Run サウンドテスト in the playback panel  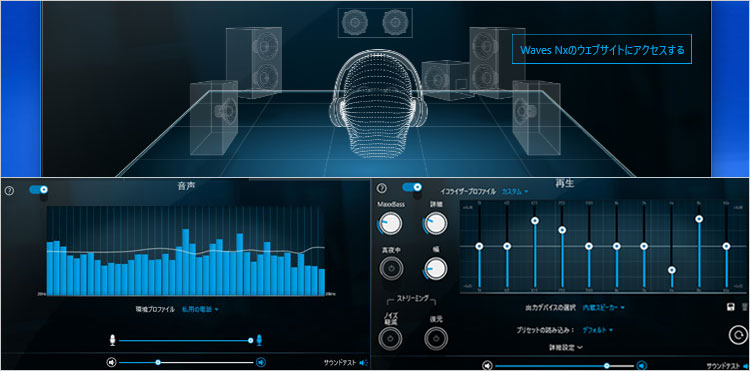point(727,366)
